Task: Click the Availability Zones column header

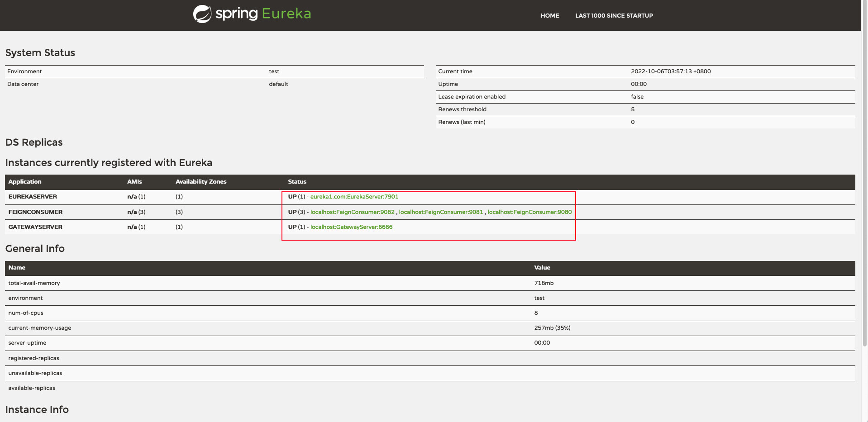Action: [x=201, y=182]
